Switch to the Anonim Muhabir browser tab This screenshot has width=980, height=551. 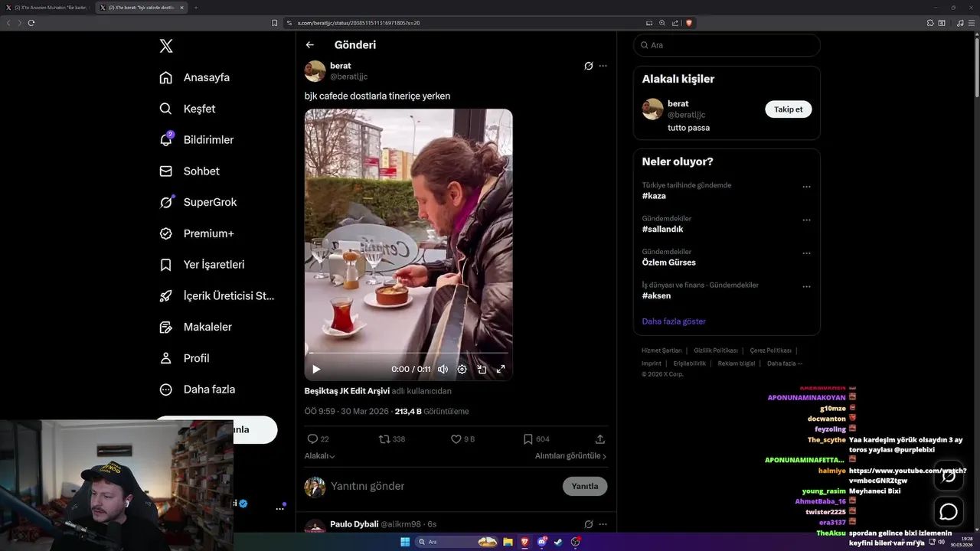pyautogui.click(x=47, y=8)
